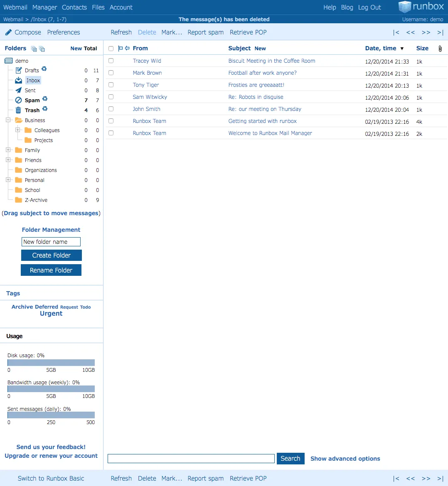Sort messages by attachment using paperclip icon
The width and height of the screenshot is (448, 486).
pos(440,49)
